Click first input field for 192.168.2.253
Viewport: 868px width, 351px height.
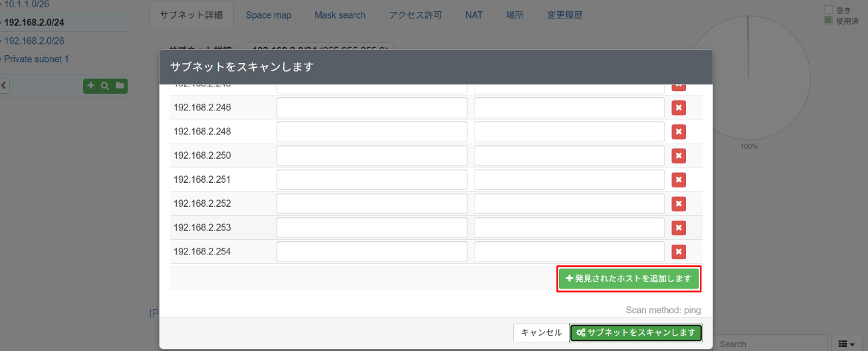372,227
